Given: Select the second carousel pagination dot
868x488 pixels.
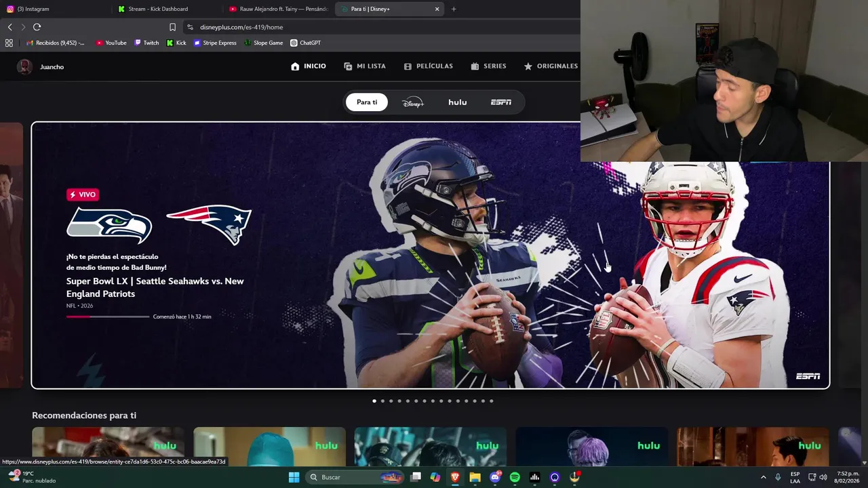Looking at the screenshot, I should 382,401.
